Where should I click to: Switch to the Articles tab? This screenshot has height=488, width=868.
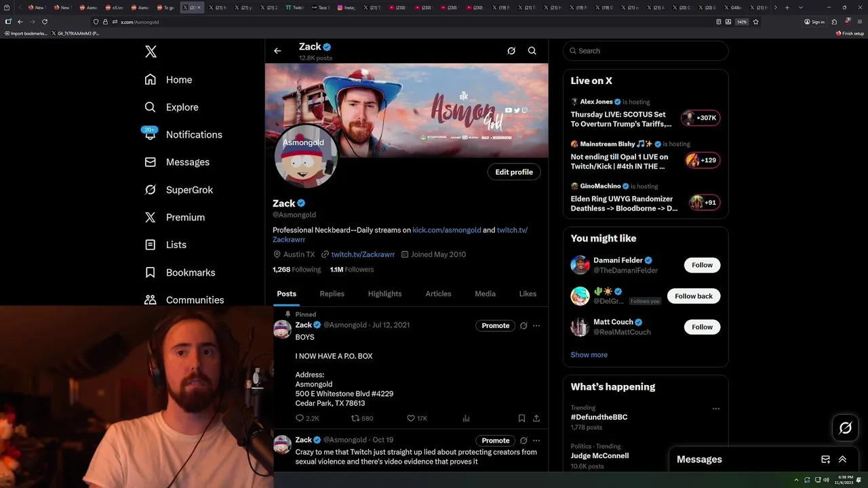pyautogui.click(x=438, y=293)
